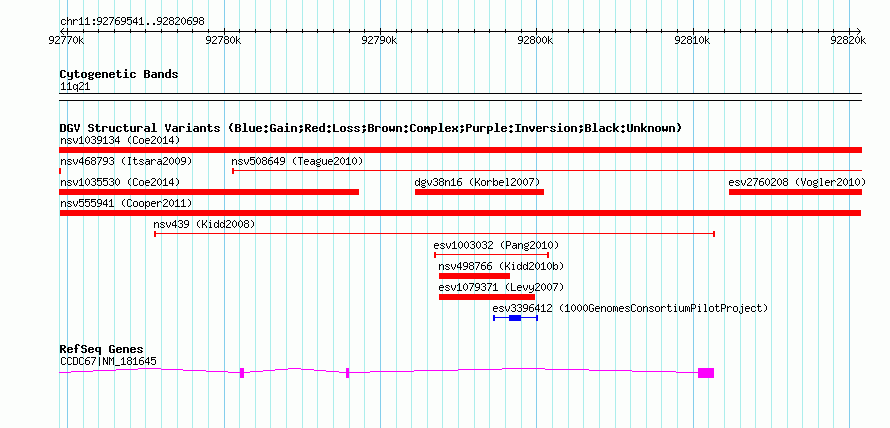Image resolution: width=890 pixels, height=428 pixels.
Task: Click the 92800k ruler label
Action: (x=536, y=40)
